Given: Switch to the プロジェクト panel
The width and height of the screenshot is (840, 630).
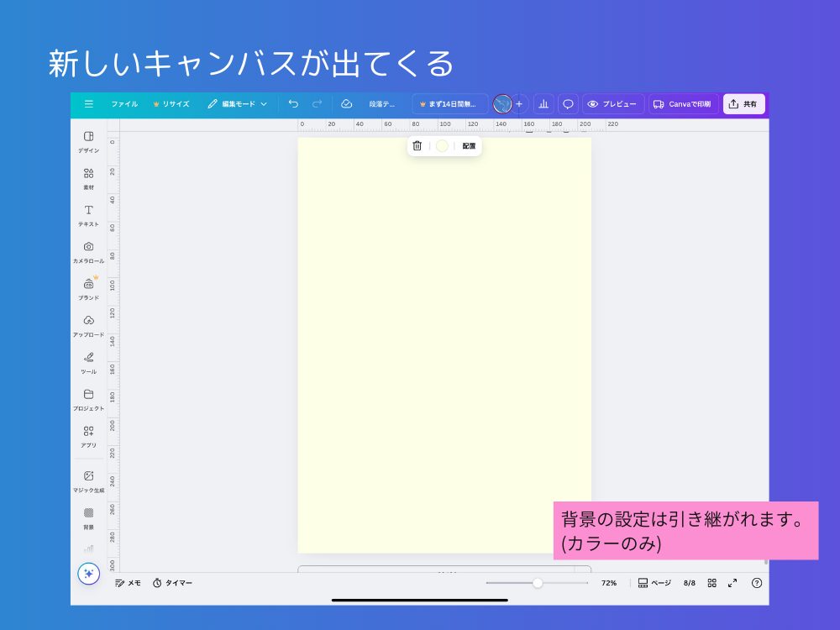Looking at the screenshot, I should (88, 397).
